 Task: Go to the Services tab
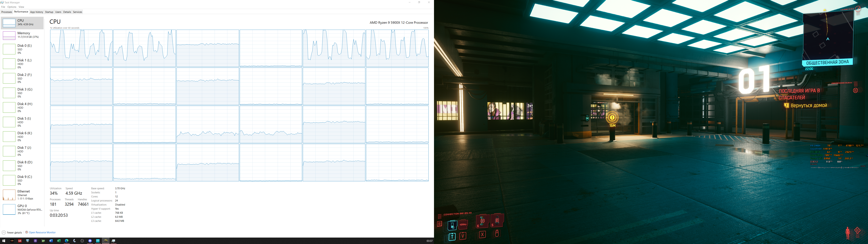click(x=77, y=12)
